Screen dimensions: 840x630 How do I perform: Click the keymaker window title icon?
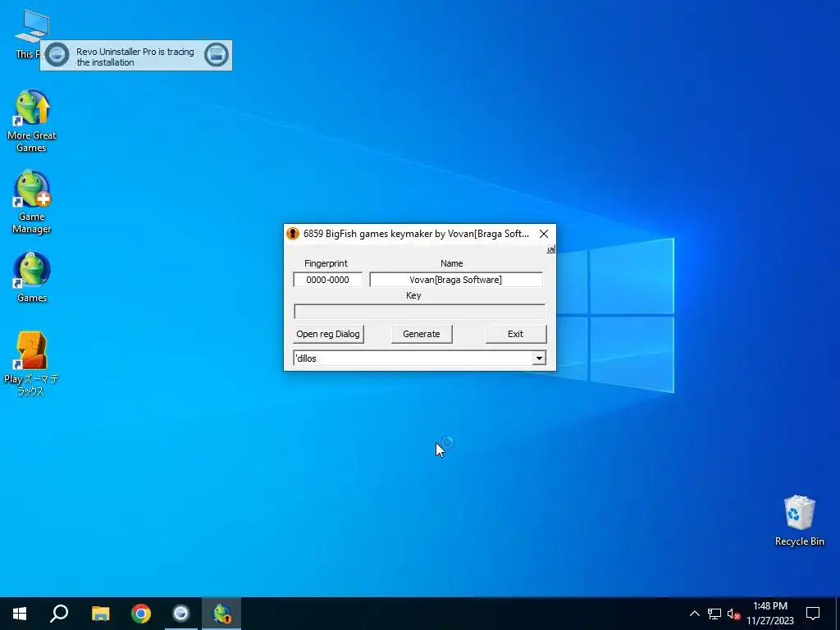[293, 234]
